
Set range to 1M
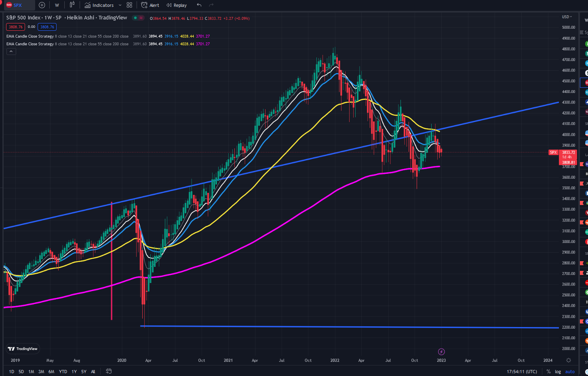coord(31,372)
